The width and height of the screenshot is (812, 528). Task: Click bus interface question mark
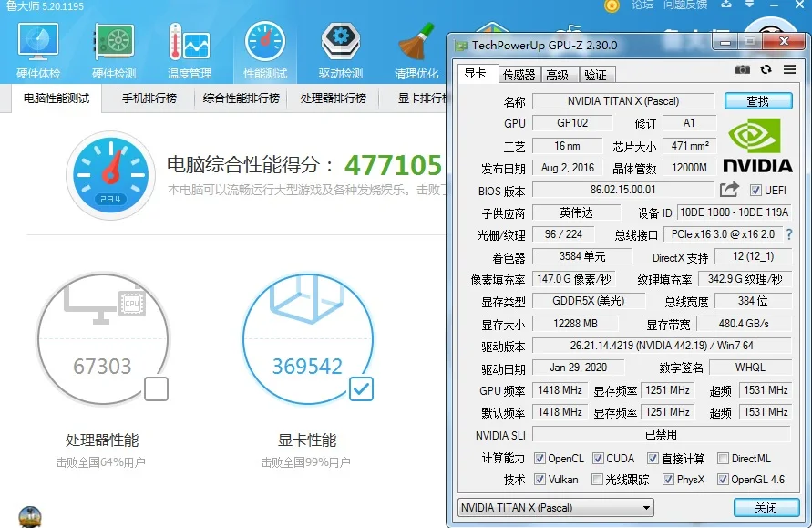pos(789,234)
